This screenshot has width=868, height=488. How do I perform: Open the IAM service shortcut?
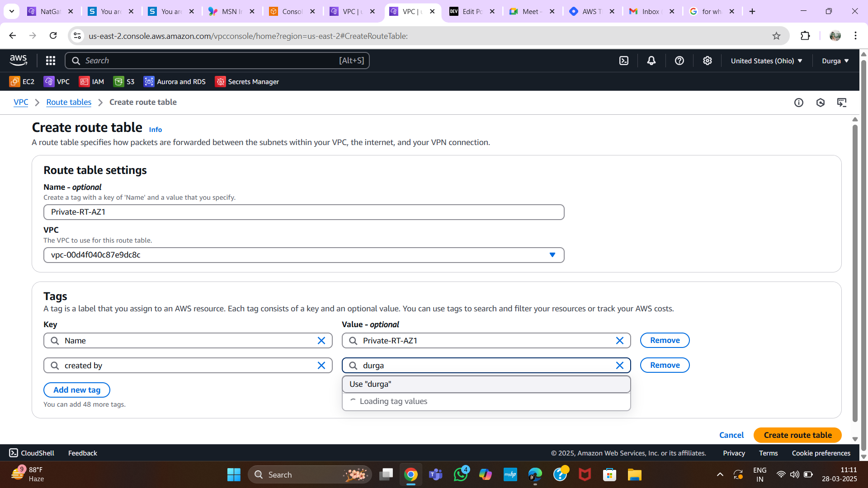[x=91, y=81]
